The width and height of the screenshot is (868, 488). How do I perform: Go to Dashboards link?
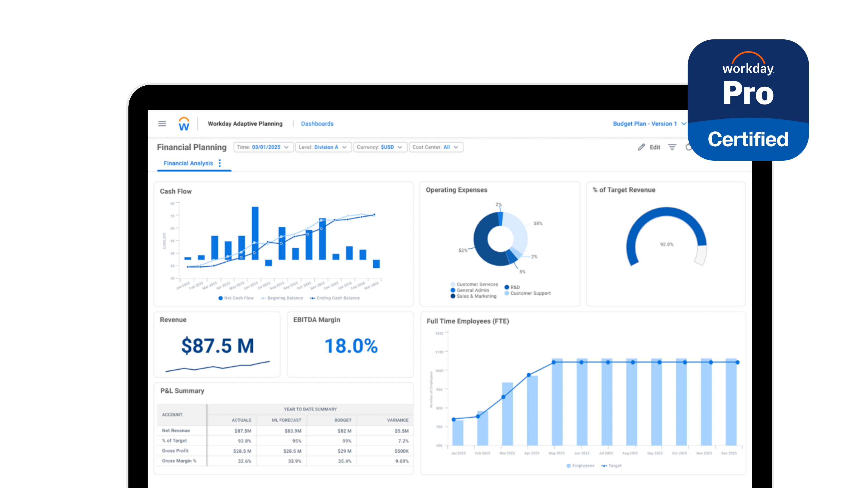317,124
